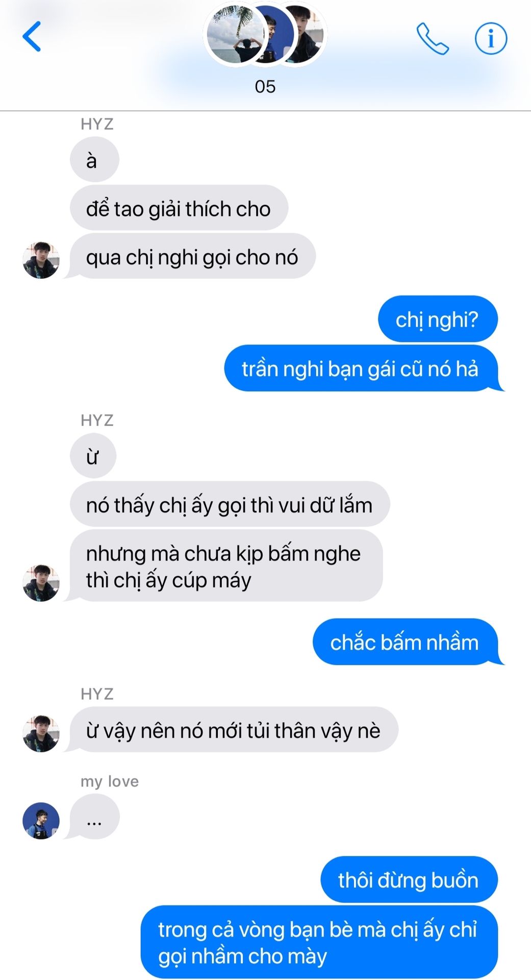Tap the blue 'chắc bấm nhầm' bubble
The width and height of the screenshot is (531, 980).
point(406,642)
